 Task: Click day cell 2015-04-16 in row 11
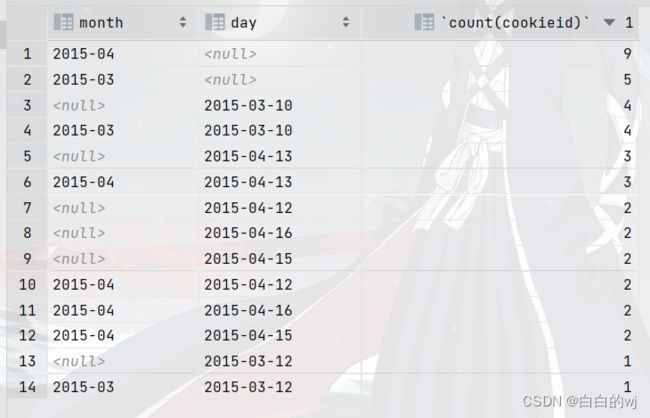(248, 310)
